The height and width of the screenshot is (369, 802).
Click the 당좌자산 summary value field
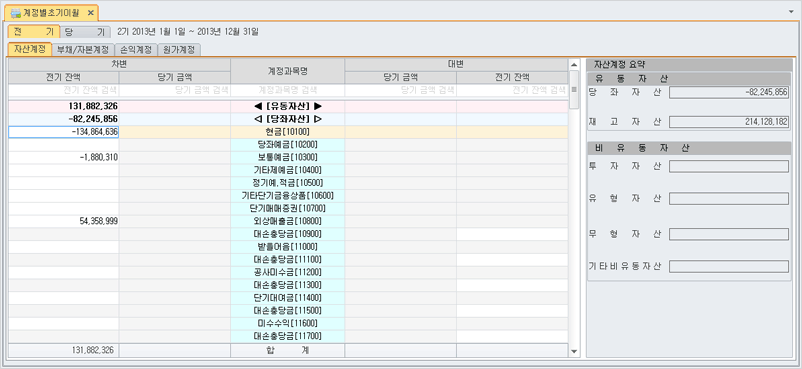pyautogui.click(x=729, y=93)
